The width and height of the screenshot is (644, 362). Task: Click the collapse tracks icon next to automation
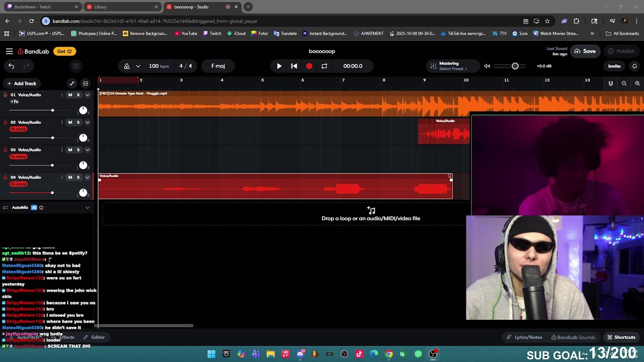click(86, 83)
